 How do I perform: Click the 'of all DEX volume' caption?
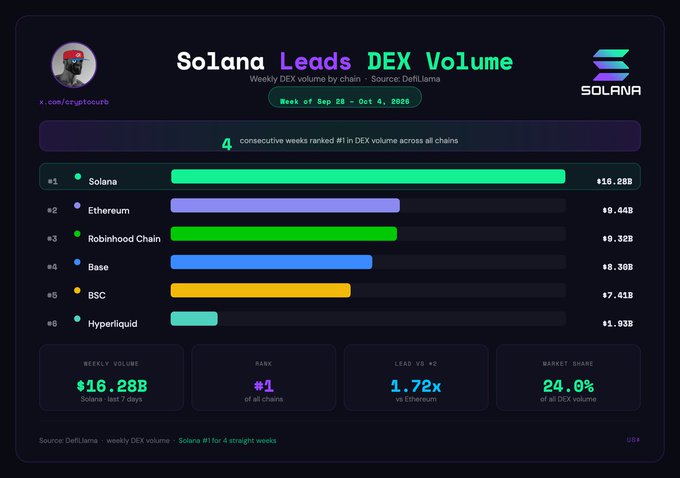568,399
